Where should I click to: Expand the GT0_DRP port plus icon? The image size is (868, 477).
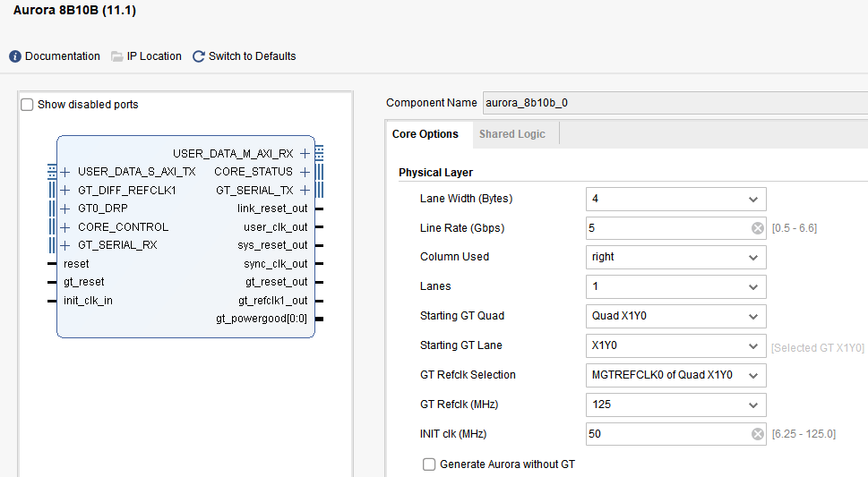65,209
